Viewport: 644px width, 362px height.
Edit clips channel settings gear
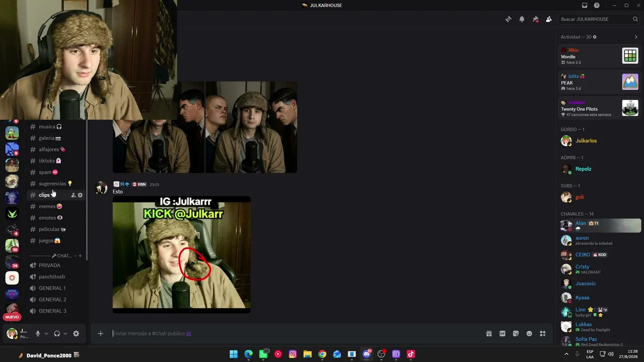pos(80,195)
